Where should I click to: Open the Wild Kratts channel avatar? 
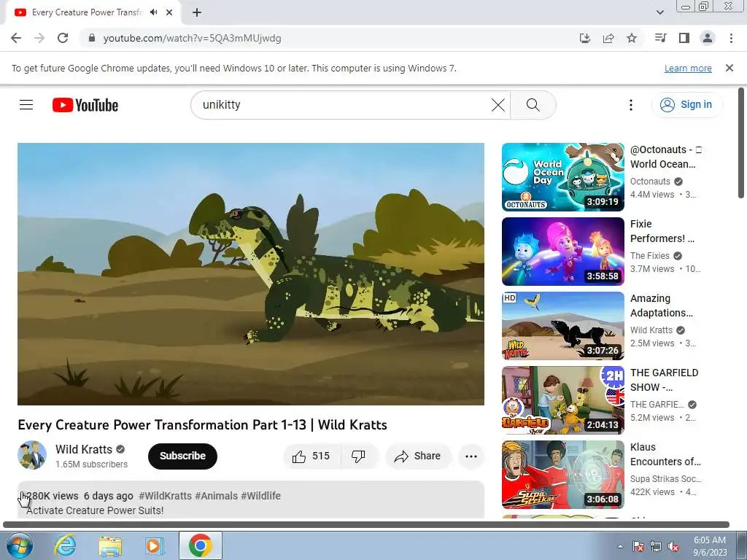pyautogui.click(x=32, y=455)
